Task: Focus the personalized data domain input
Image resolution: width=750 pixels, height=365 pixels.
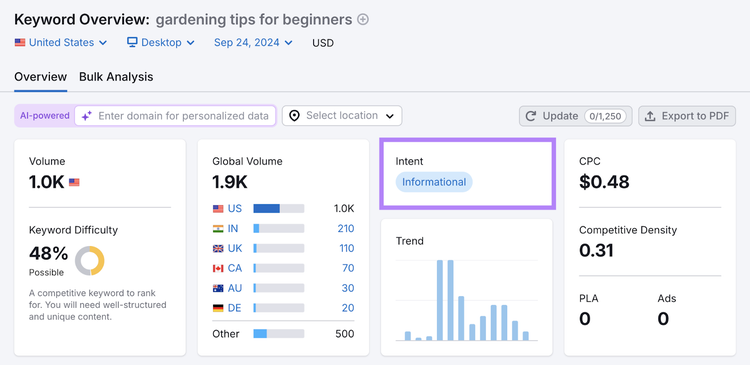Action: (175, 116)
